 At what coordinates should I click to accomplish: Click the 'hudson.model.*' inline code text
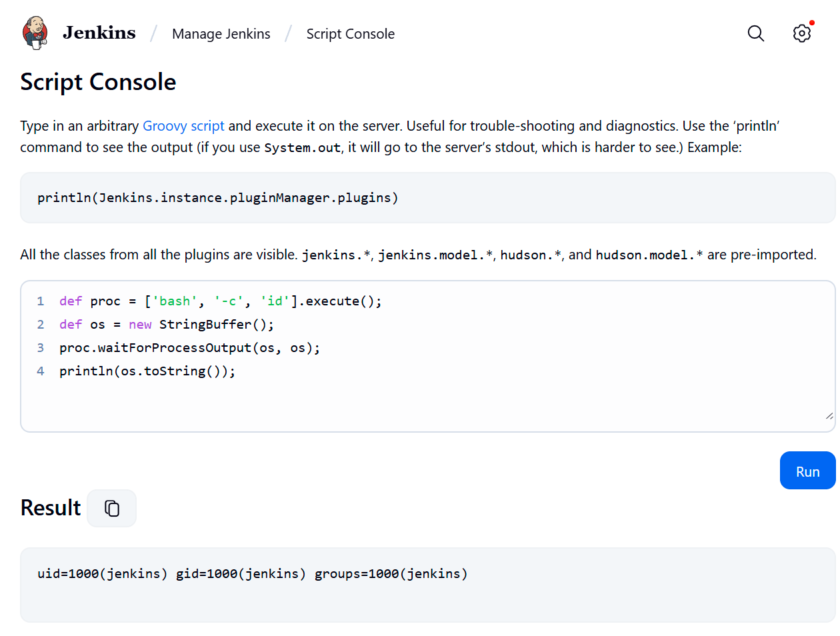[x=649, y=255]
